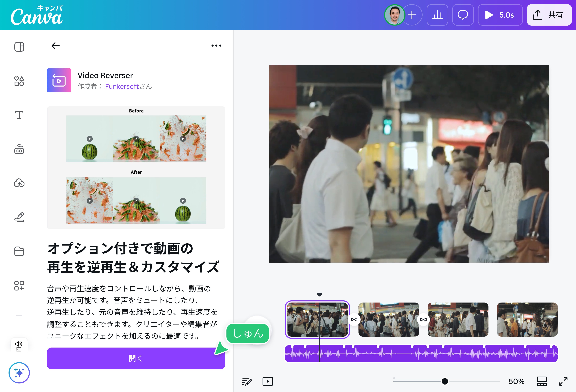Open the Elements shapes panel icon
This screenshot has height=392, width=576.
click(x=19, y=81)
